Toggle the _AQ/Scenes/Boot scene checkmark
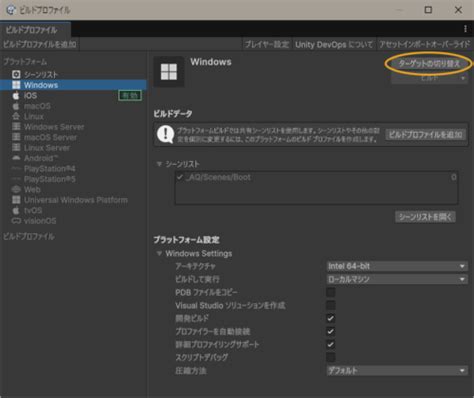The width and height of the screenshot is (474, 398). pos(180,177)
